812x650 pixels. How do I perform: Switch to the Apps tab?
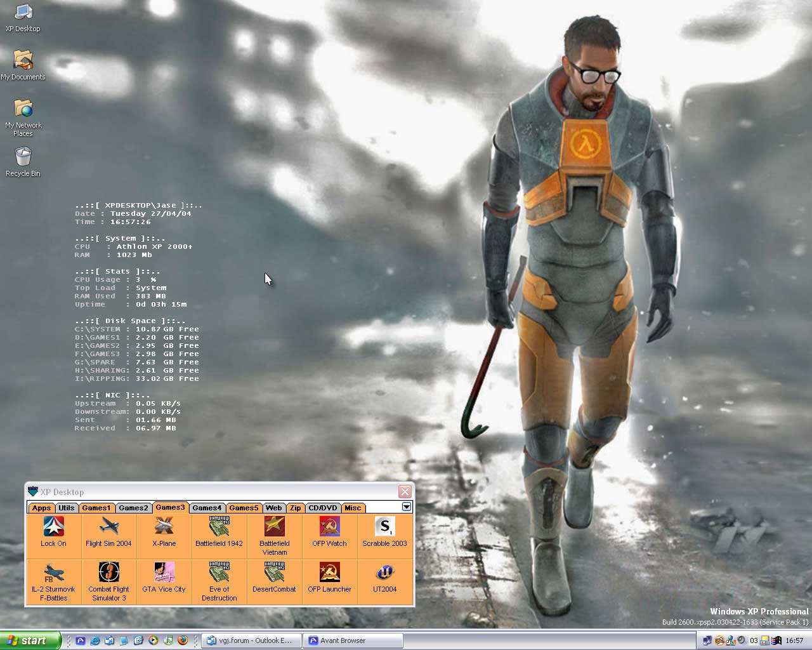click(41, 508)
